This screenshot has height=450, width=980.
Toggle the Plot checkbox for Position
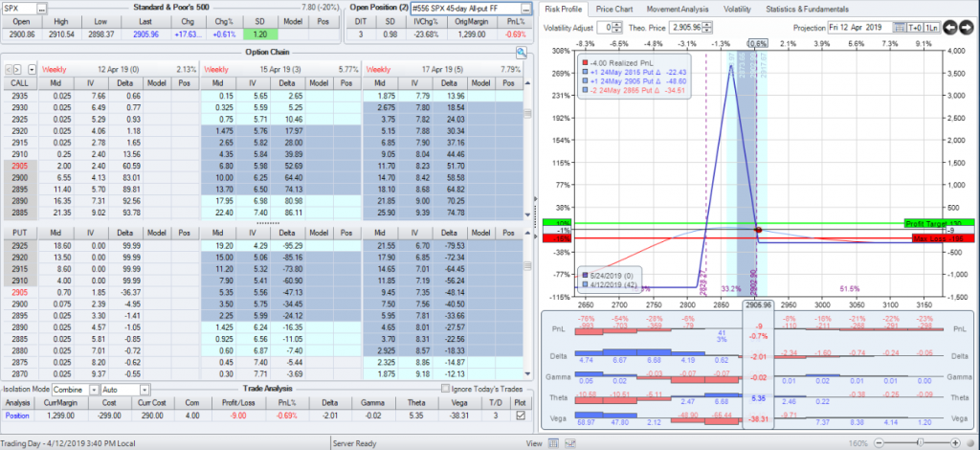[x=520, y=415]
